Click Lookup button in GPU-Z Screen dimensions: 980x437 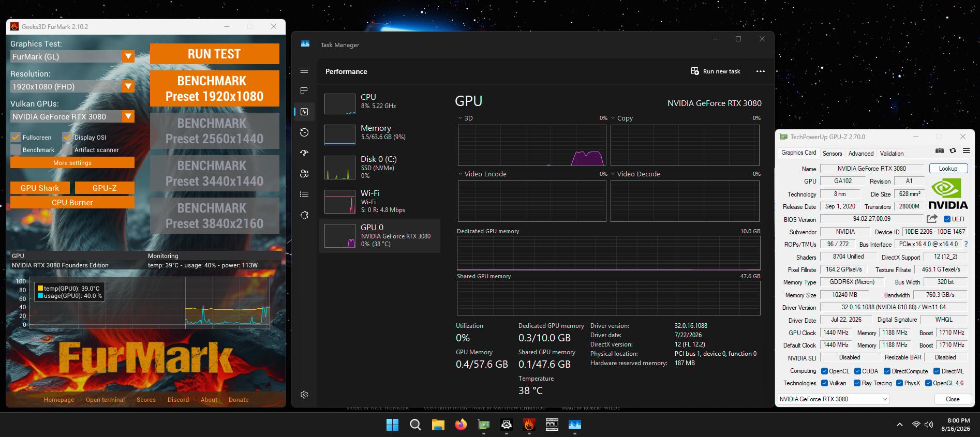click(948, 168)
